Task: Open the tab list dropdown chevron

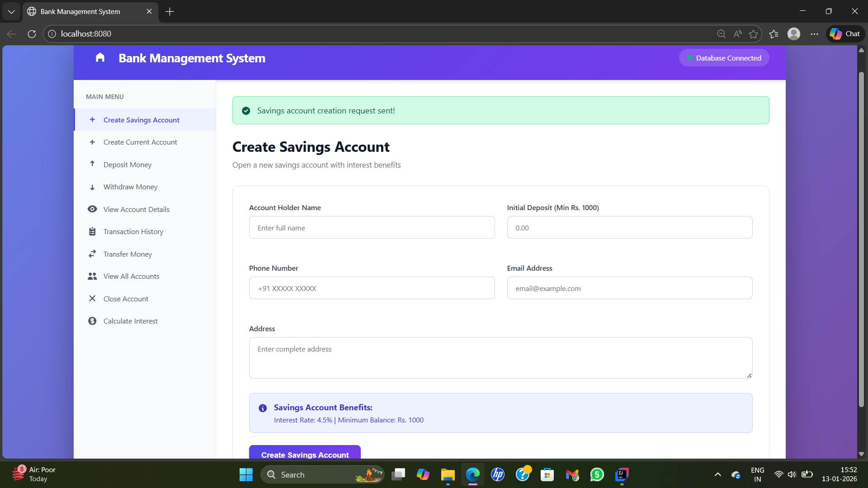Action: [11, 11]
